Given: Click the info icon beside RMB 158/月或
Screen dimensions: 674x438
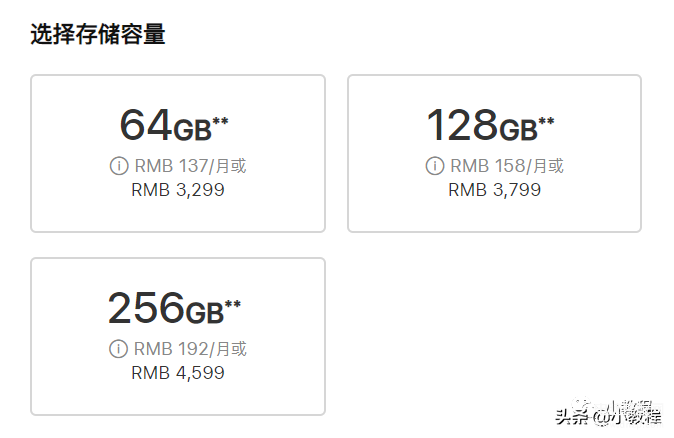Looking at the screenshot, I should click(x=435, y=166).
